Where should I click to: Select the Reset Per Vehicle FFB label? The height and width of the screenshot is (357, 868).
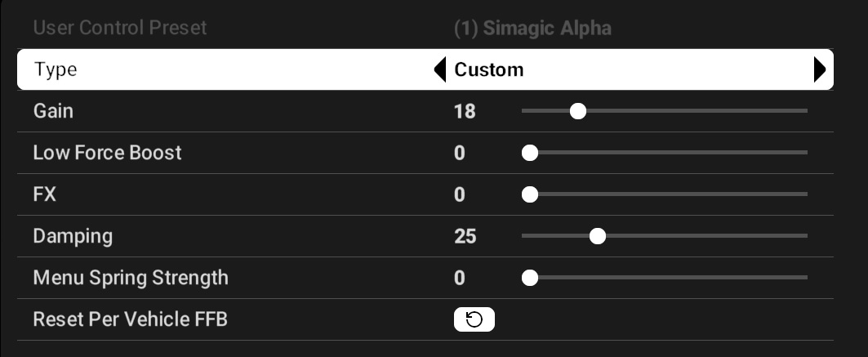(130, 319)
